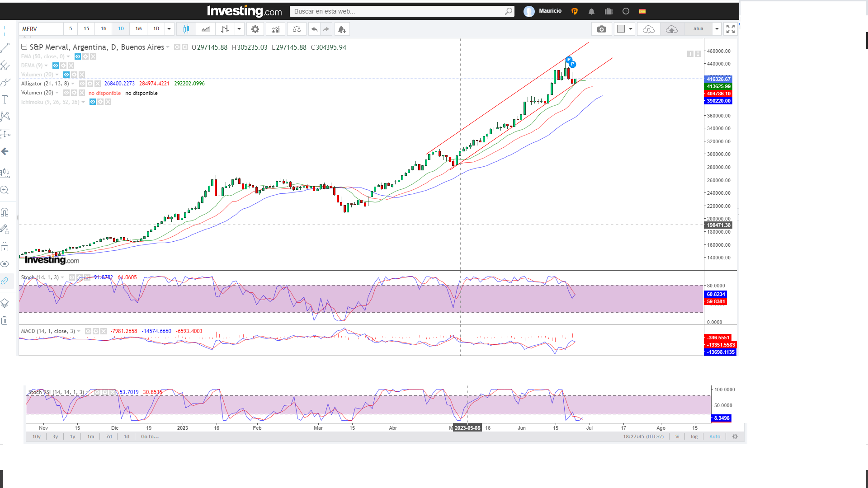Change language via Spain flag

(642, 11)
